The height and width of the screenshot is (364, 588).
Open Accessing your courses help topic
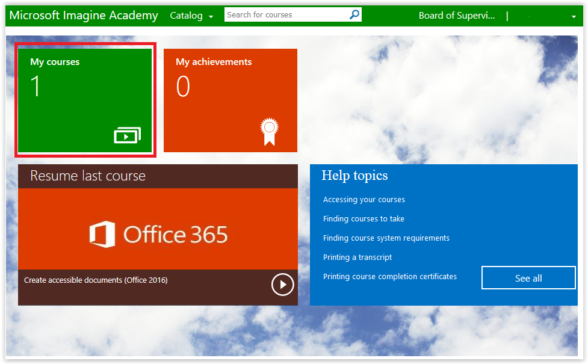click(x=364, y=199)
